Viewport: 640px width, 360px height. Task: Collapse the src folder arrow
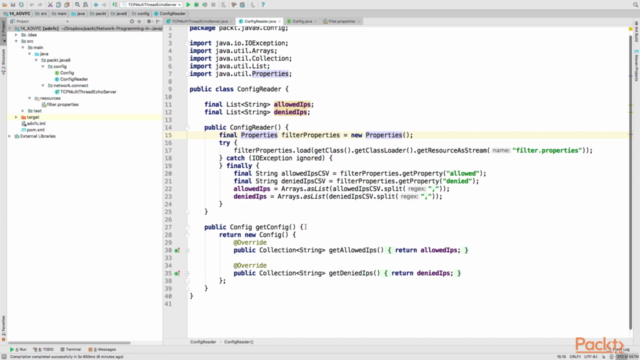(16, 41)
